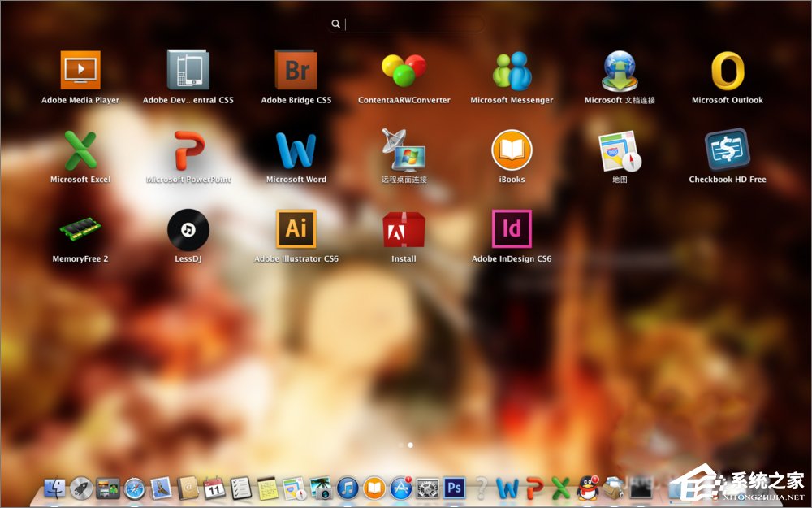This screenshot has height=508, width=812.
Task: Open iBooks from the Dock
Action: coord(374,488)
